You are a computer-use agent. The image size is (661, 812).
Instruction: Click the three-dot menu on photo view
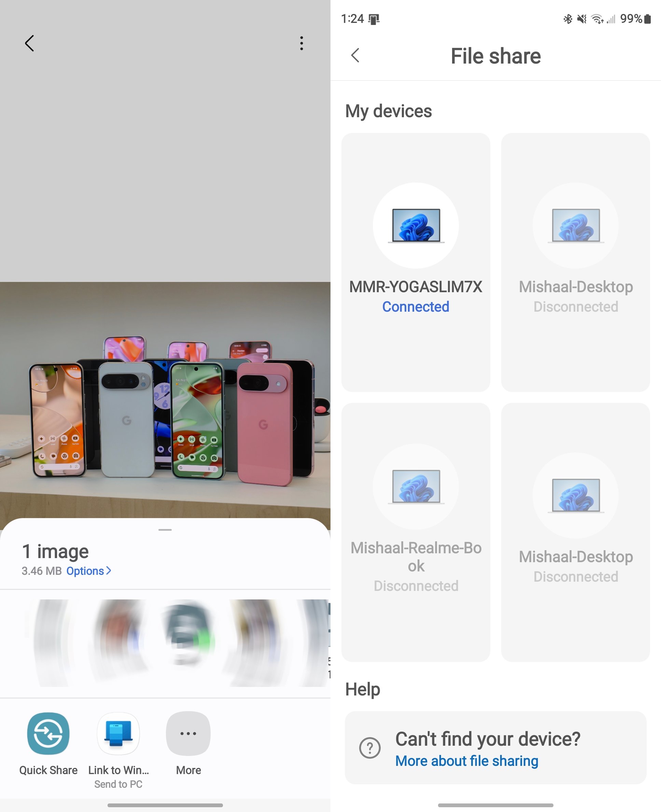[x=301, y=43]
